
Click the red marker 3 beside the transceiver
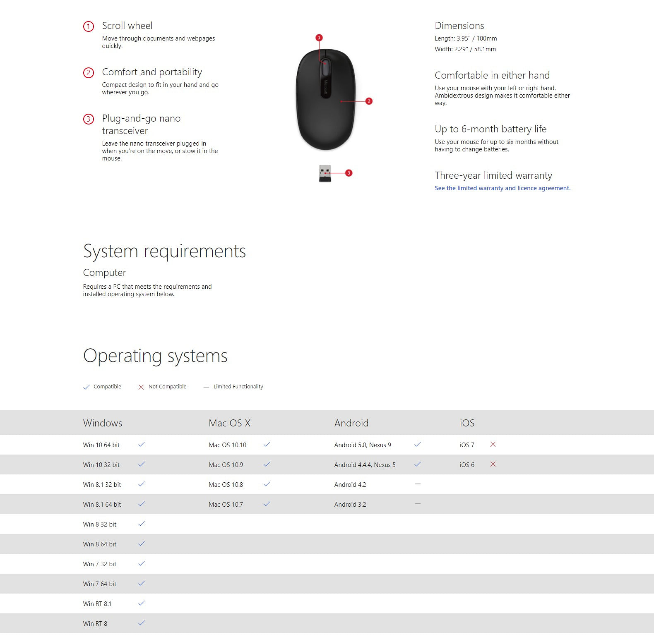click(349, 173)
